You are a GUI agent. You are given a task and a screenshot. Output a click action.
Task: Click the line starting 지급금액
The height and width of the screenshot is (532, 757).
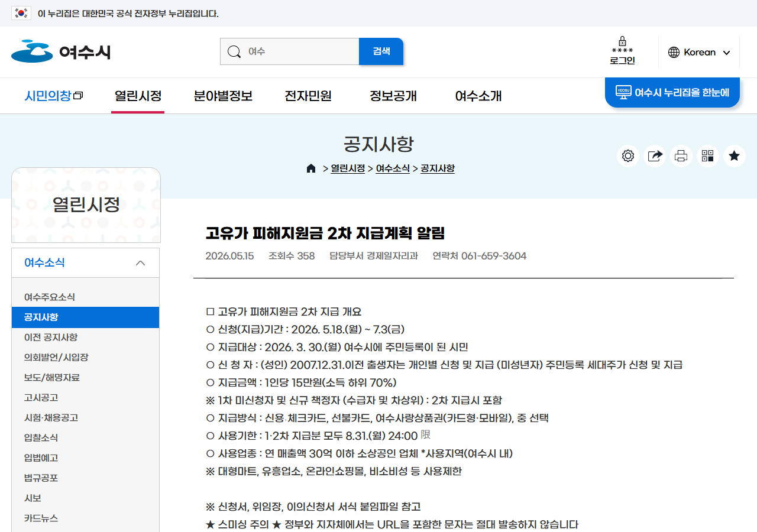click(x=301, y=382)
